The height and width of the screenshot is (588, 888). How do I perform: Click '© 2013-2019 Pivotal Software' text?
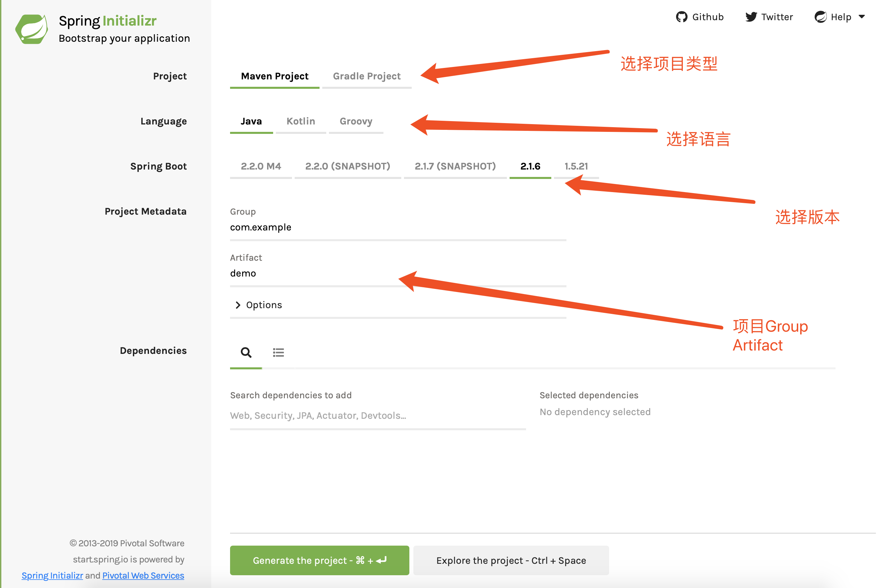[x=127, y=543]
